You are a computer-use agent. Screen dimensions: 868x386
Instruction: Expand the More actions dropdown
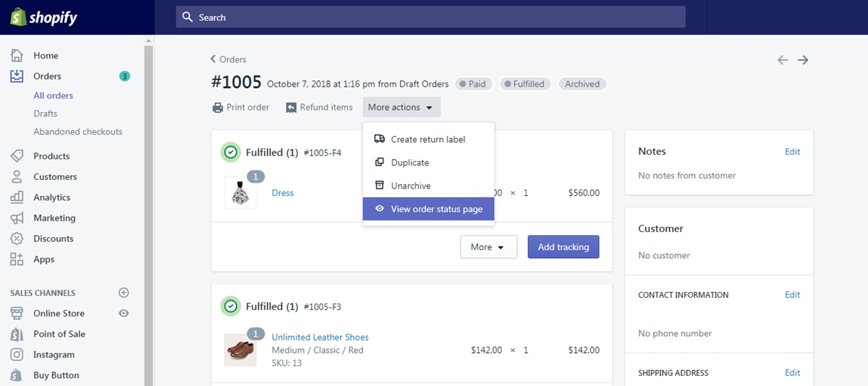coord(401,107)
